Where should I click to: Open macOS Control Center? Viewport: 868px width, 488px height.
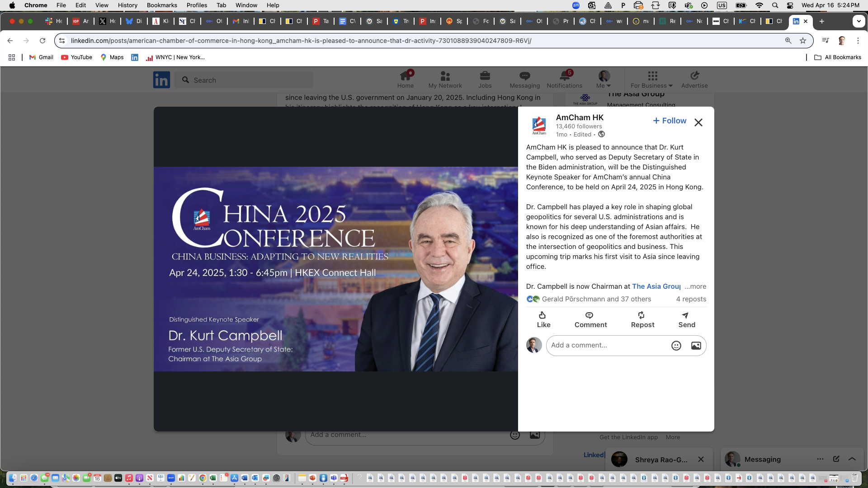[x=790, y=5]
